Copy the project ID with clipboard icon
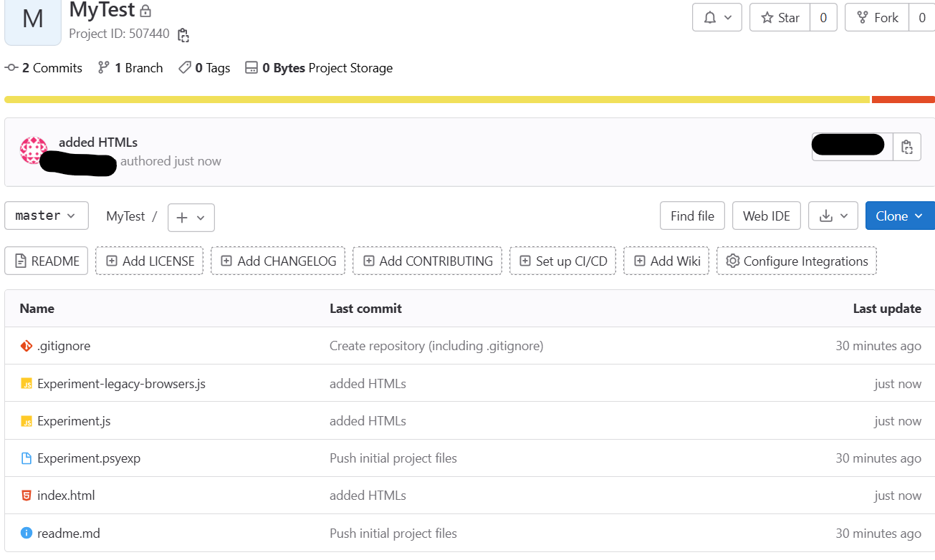The height and width of the screenshot is (560, 935). (183, 34)
